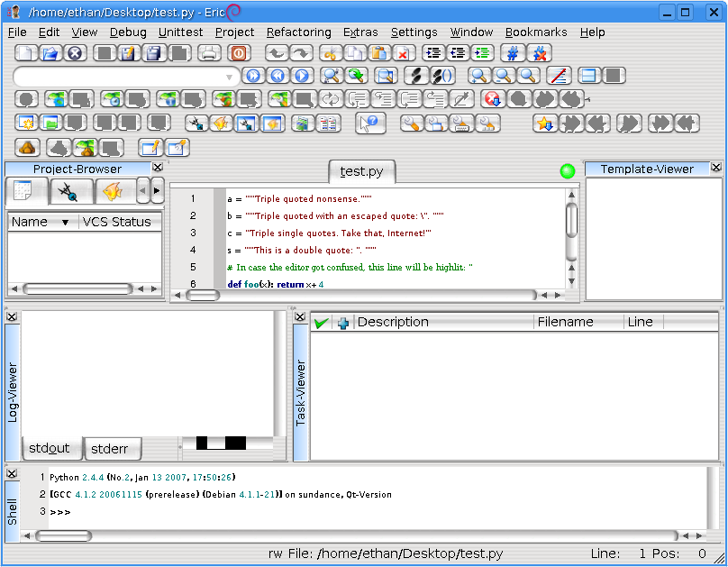Click the star bookmark icon
The width and height of the screenshot is (728, 567).
coord(544,123)
